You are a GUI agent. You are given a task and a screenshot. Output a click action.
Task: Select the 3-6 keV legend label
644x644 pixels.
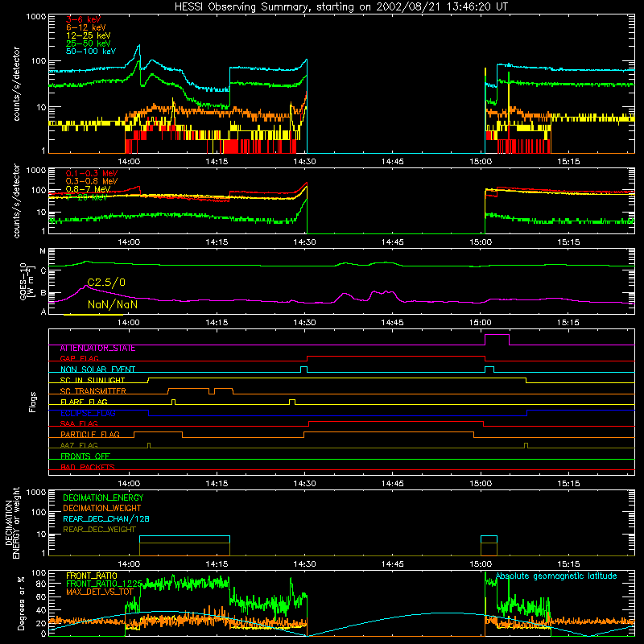pos(84,19)
